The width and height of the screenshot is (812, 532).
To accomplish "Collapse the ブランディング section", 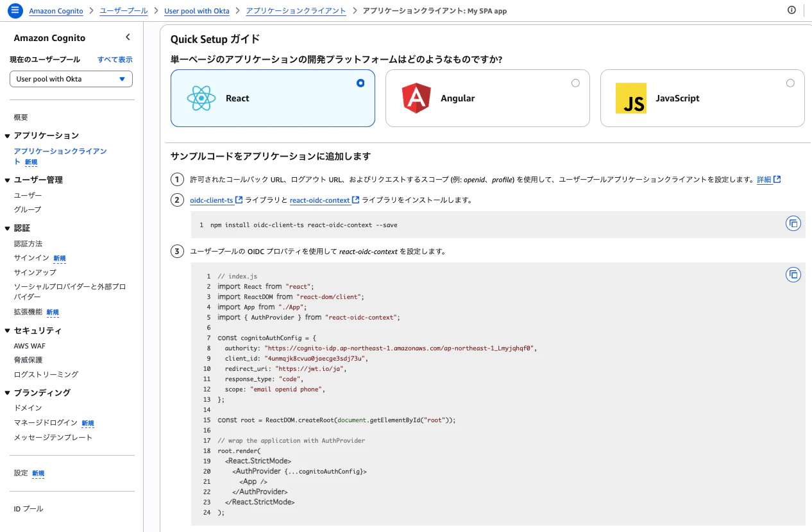I will pyautogui.click(x=7, y=393).
